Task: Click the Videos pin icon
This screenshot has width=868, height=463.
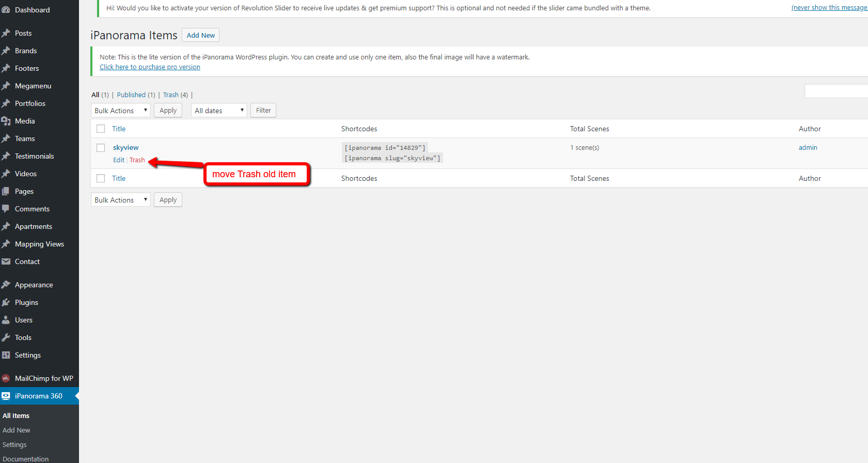Action: 6,174
